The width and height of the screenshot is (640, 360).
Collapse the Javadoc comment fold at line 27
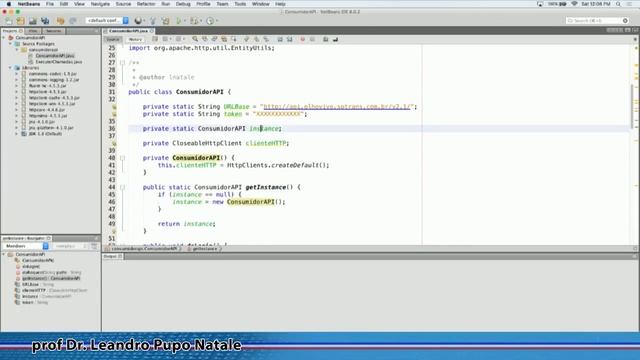122,63
